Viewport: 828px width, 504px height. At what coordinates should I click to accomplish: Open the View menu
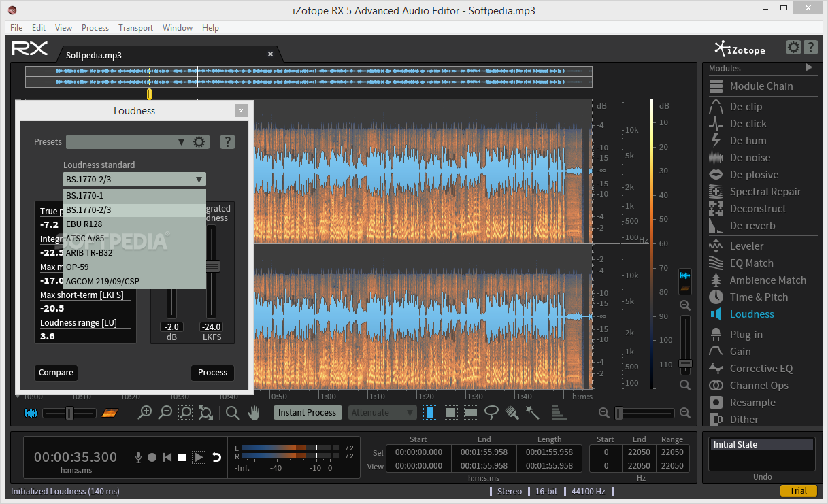pos(64,28)
